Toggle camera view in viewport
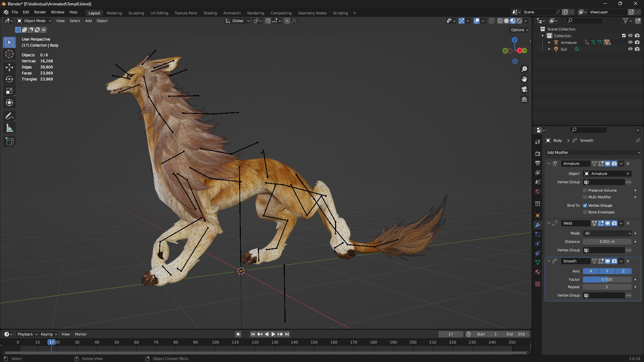This screenshot has height=362, width=644. [x=524, y=89]
